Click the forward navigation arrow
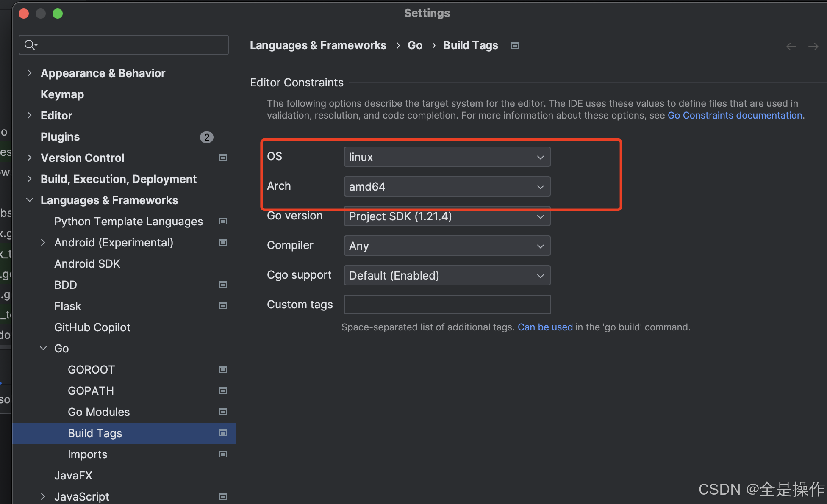Screen dimensions: 827x504 tap(813, 47)
